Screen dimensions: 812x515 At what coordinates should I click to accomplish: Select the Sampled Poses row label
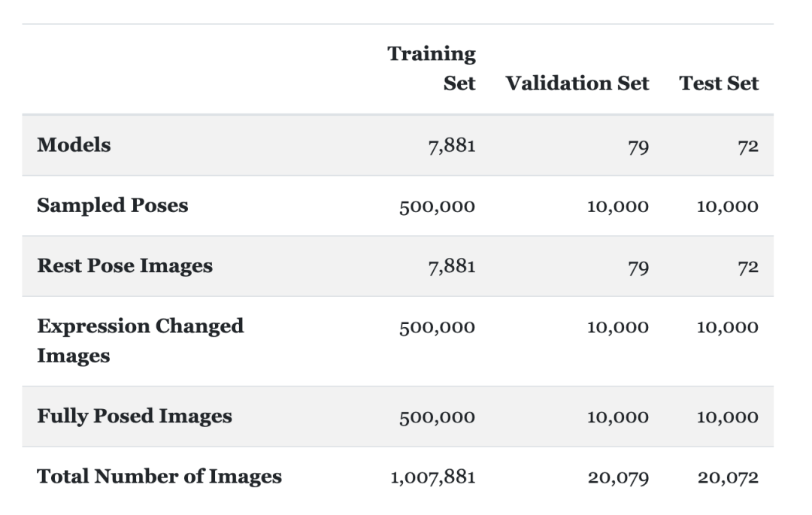point(112,206)
